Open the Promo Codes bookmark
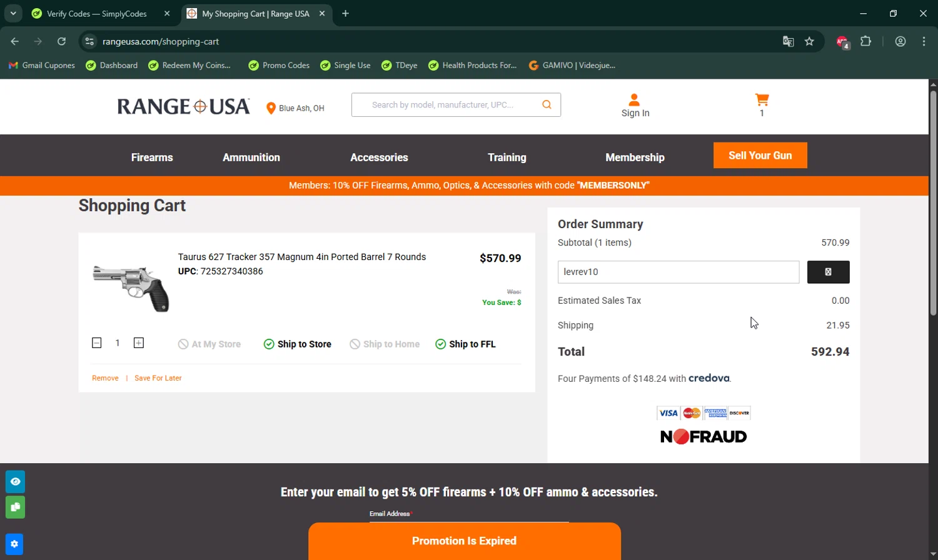938x560 pixels. click(x=279, y=65)
